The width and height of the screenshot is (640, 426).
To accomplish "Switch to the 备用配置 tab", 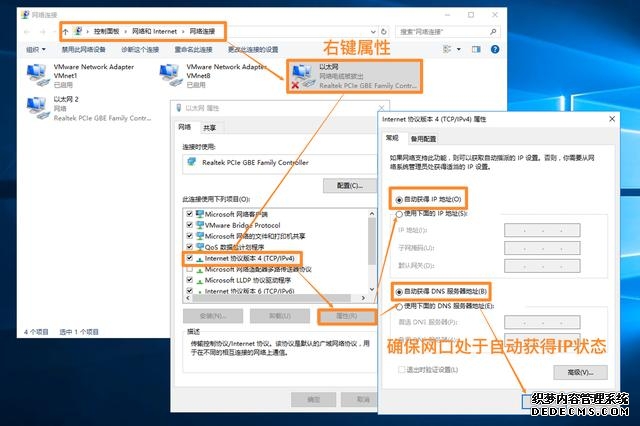I will [x=423, y=139].
